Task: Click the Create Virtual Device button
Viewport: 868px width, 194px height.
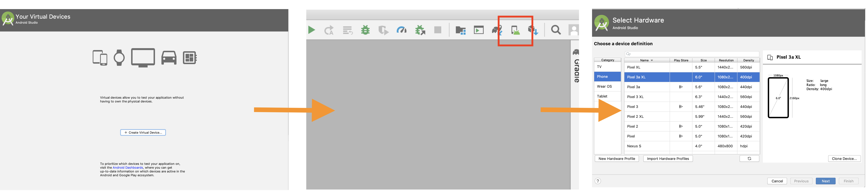Action: (x=143, y=132)
